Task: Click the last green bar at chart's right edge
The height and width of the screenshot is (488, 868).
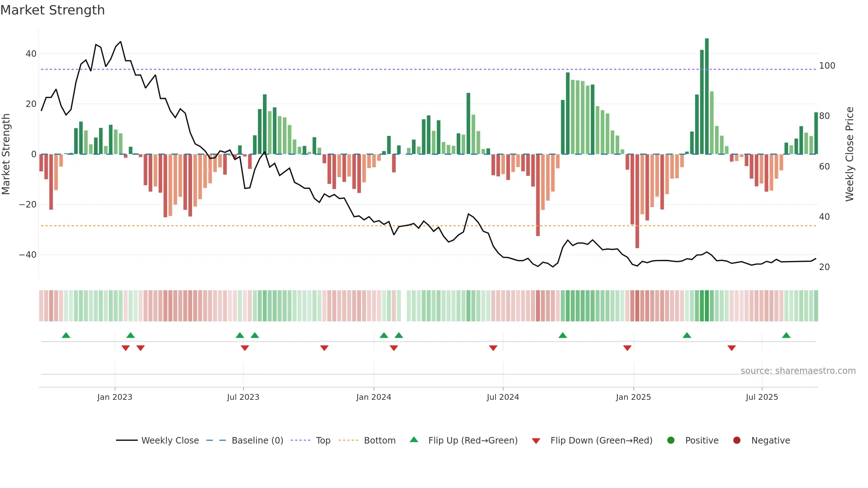Action: pyautogui.click(x=816, y=133)
